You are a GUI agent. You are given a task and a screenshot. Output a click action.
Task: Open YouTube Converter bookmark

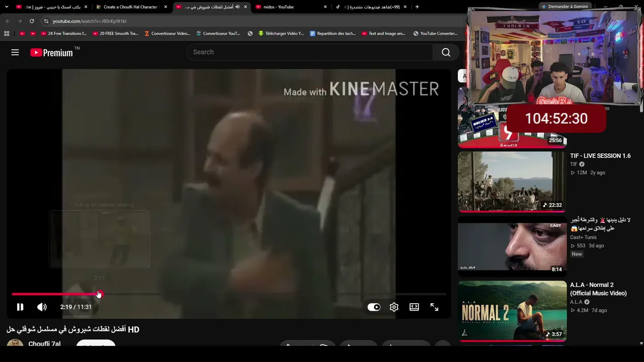pos(435,34)
